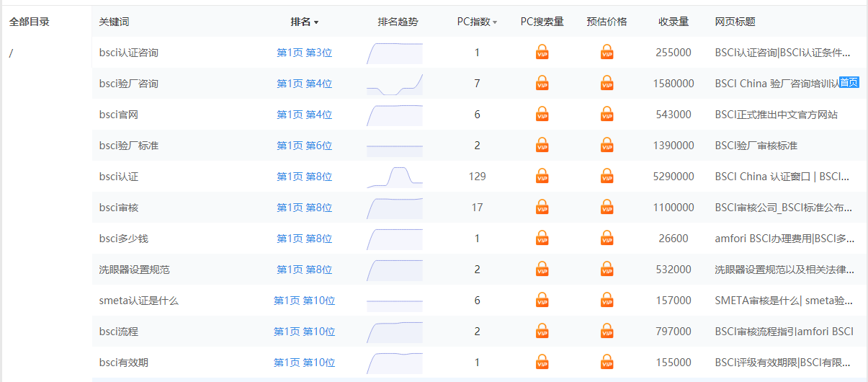Select the 全部目录 directory heading
Viewport: 868px width, 382px height.
30,22
